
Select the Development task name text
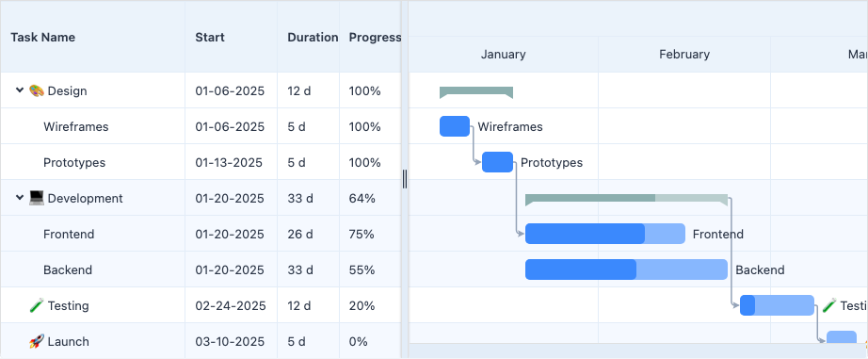pos(86,198)
